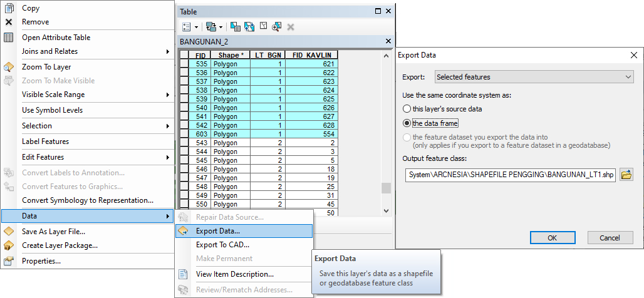644x298 pixels.
Task: Click the Zoom To Layer magnifier icon
Action: coord(9,67)
